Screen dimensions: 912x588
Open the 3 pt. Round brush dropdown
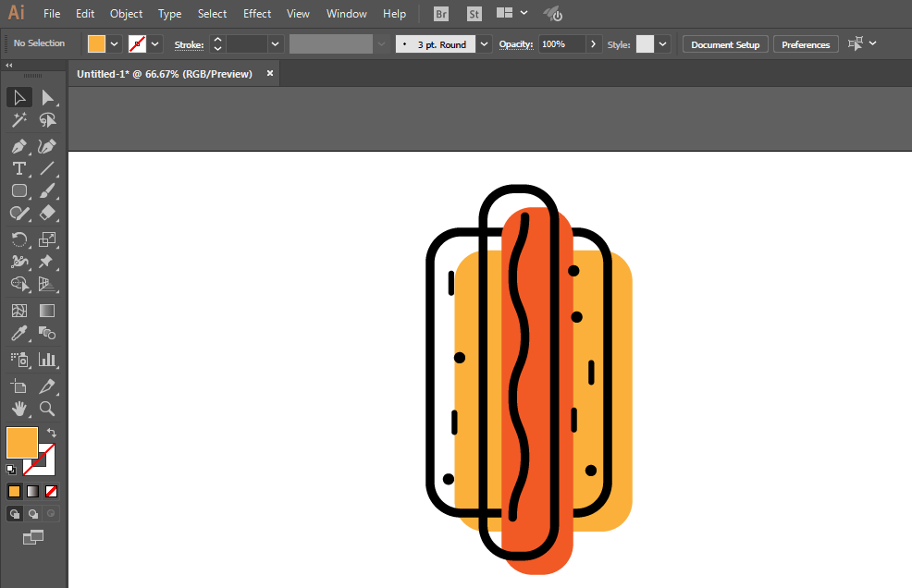point(484,43)
